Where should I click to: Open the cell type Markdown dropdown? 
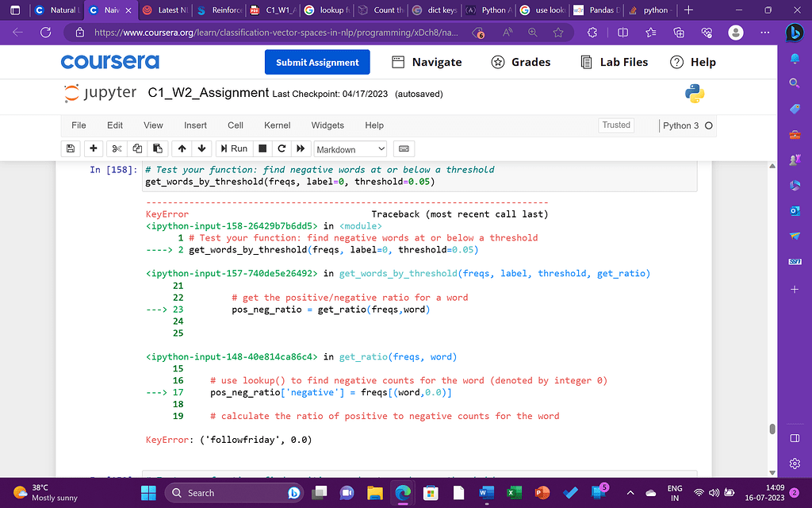350,149
